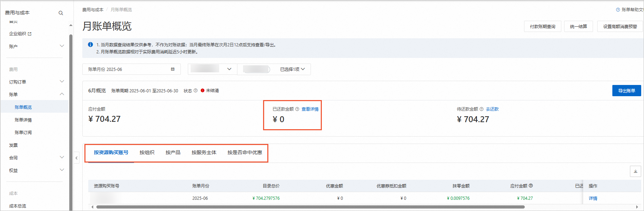644x211 pixels.
Task: Click the 账单帮助文档 help icon
Action: point(618,10)
